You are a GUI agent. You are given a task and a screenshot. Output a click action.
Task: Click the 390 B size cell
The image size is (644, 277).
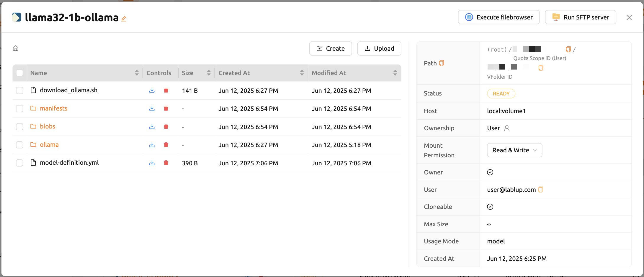point(190,163)
